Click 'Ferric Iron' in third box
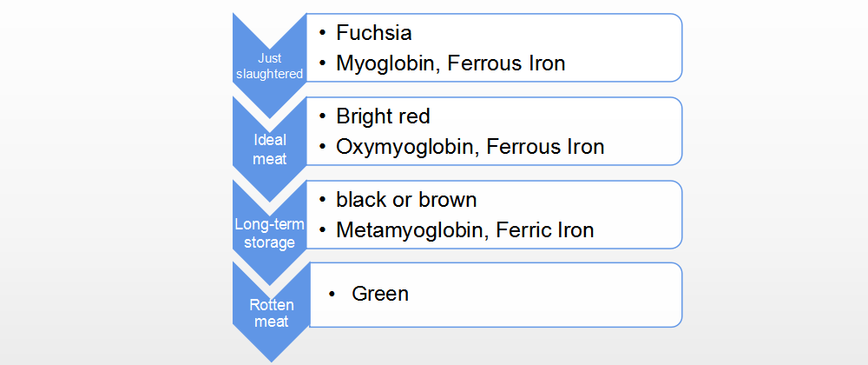Screen dimensions: 868x365 [x=545, y=229]
